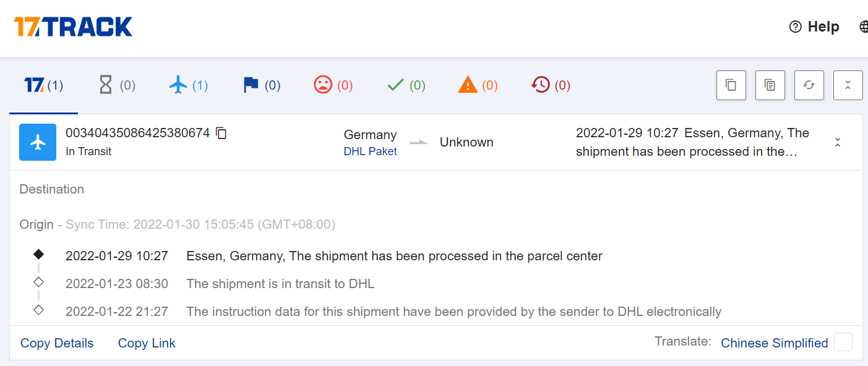This screenshot has width=868, height=366.
Task: Show the red clock expired tab
Action: [x=551, y=85]
